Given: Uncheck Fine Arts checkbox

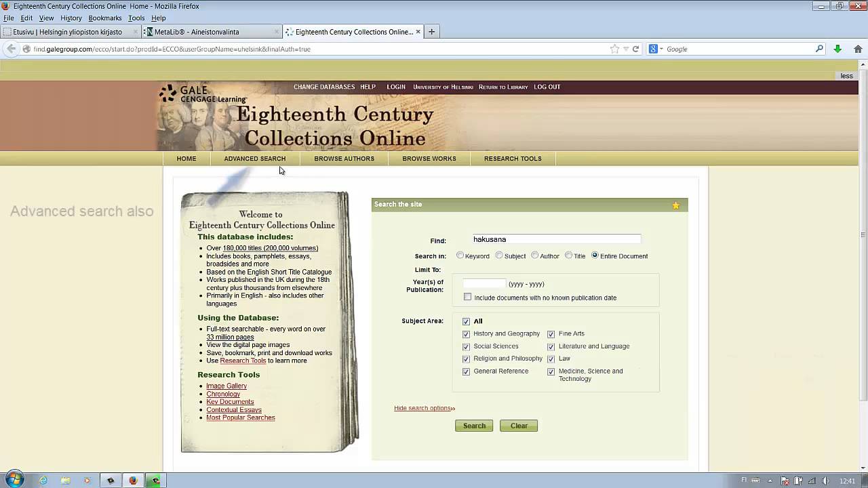Looking at the screenshot, I should pyautogui.click(x=551, y=334).
